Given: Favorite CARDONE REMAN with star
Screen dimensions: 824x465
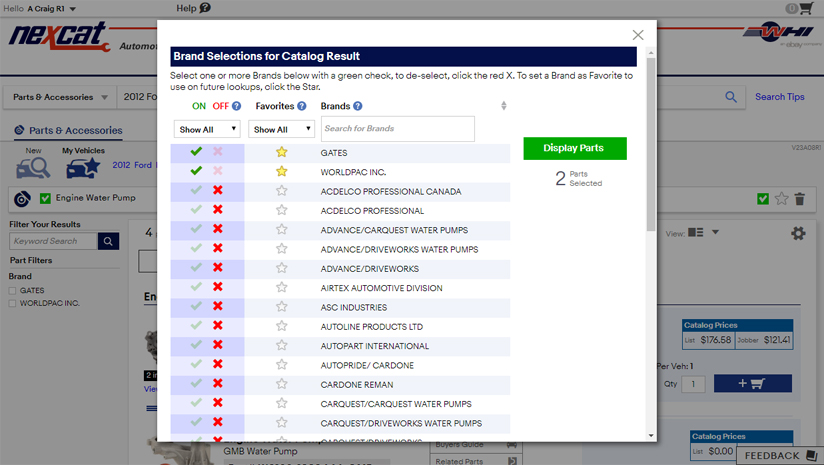Looking at the screenshot, I should point(282,384).
